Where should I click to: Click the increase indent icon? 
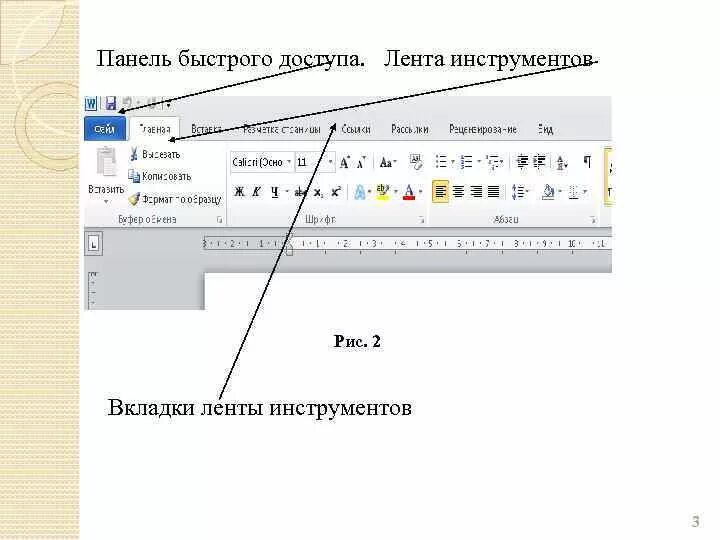click(539, 162)
